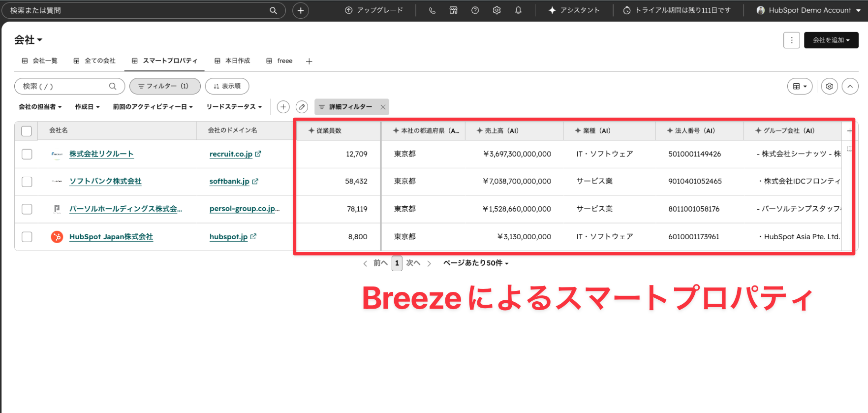Image resolution: width=868 pixels, height=413 pixels.
Task: Open the 前回のアクティビティー日 filter dropdown
Action: tap(153, 107)
